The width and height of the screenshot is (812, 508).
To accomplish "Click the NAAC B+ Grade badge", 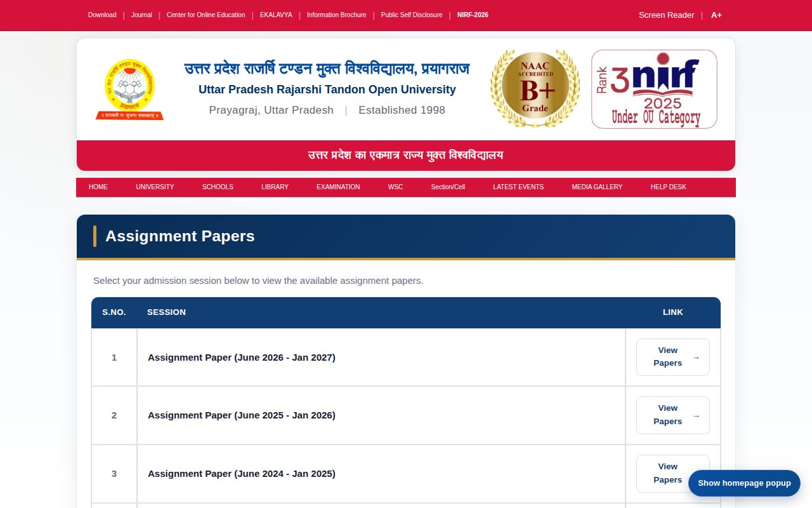I will click(535, 89).
